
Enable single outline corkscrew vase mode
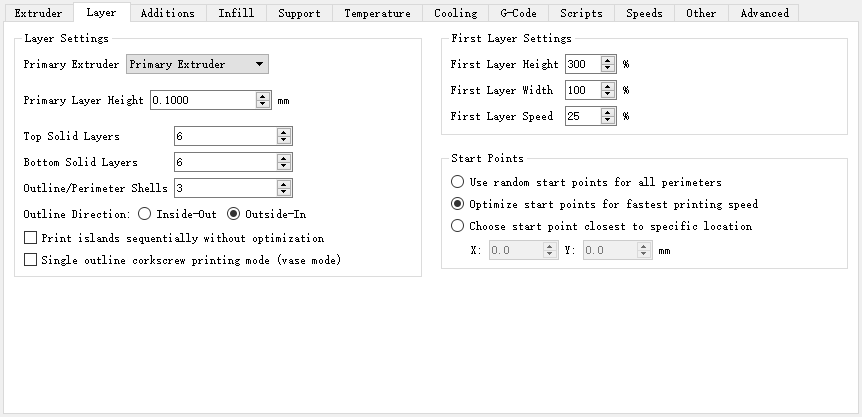click(x=31, y=260)
